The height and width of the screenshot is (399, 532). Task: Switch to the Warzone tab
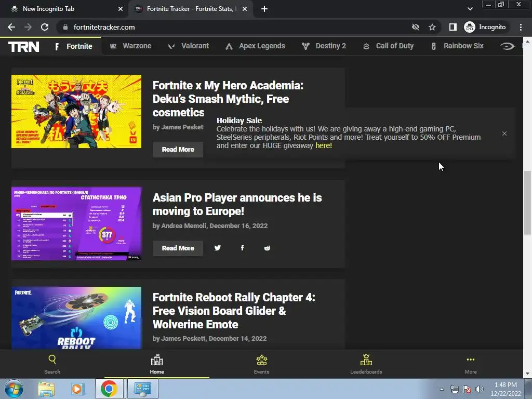click(130, 46)
